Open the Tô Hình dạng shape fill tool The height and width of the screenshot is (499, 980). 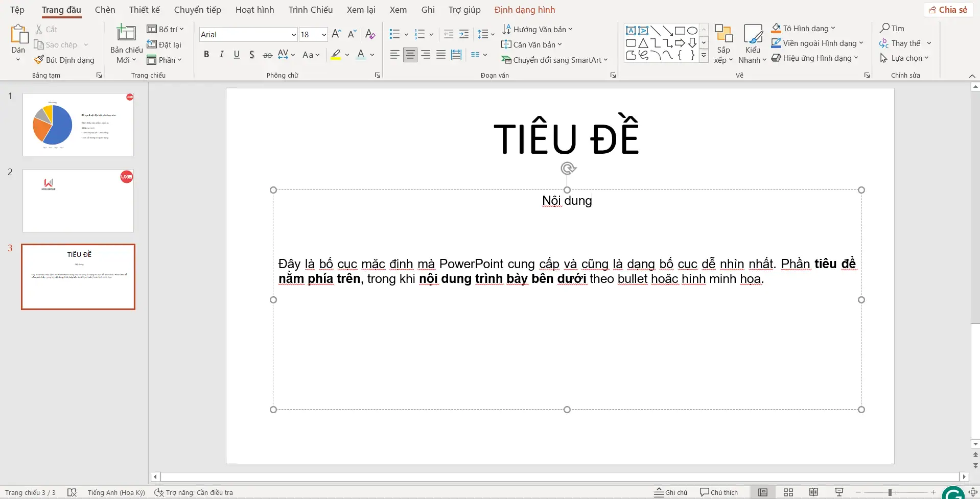pyautogui.click(x=802, y=28)
